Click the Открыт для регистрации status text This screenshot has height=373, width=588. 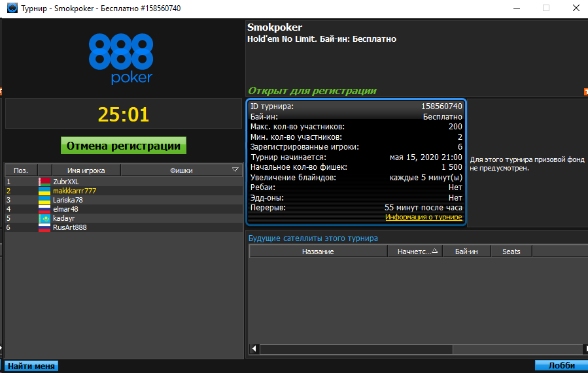tap(312, 91)
